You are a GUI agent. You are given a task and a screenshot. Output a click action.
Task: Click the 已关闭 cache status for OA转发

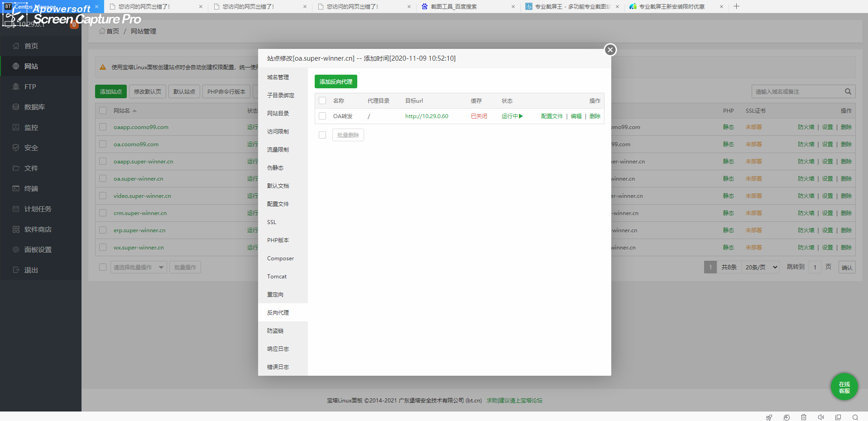479,116
